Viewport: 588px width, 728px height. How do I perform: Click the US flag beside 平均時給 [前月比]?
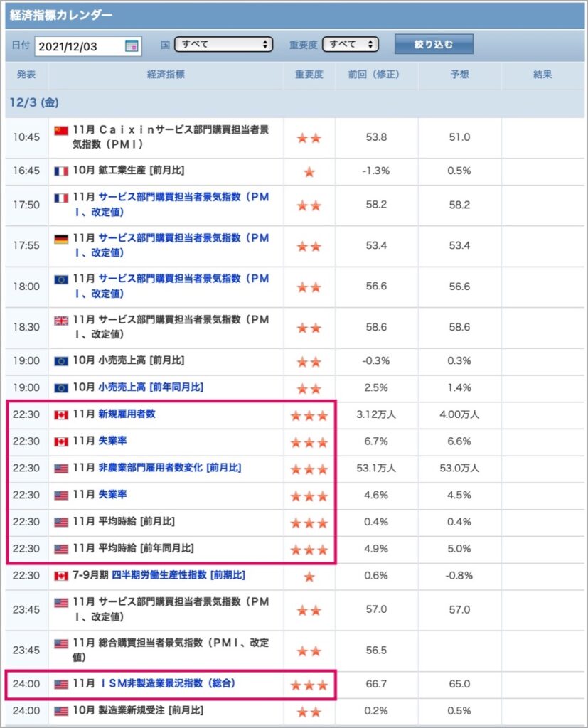point(61,523)
